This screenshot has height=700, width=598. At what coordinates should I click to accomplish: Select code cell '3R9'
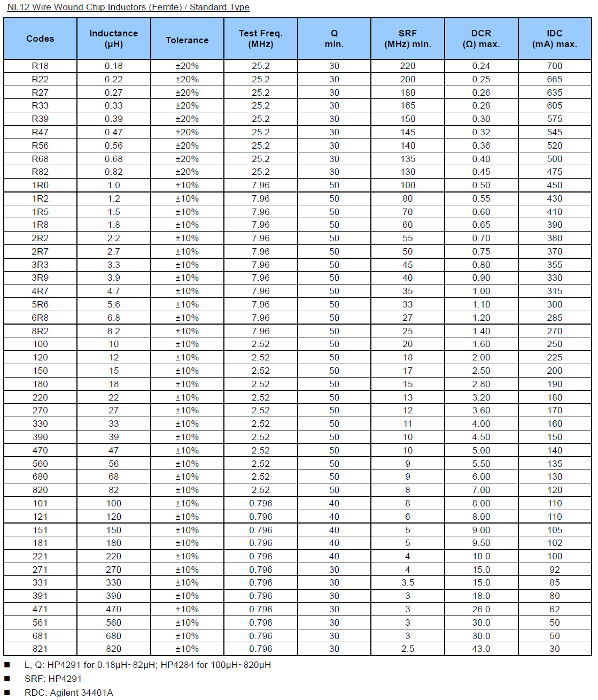(40, 278)
